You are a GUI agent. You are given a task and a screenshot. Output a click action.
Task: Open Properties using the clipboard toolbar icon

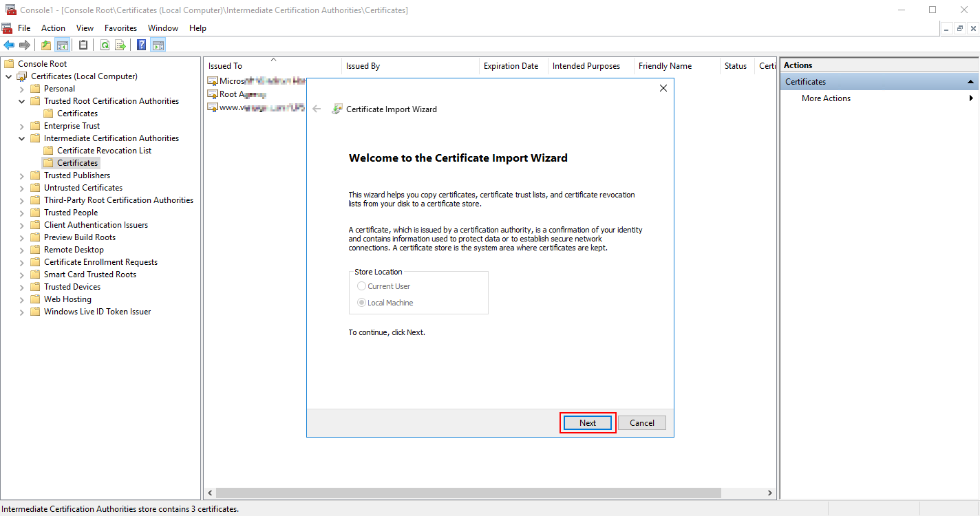tap(83, 44)
